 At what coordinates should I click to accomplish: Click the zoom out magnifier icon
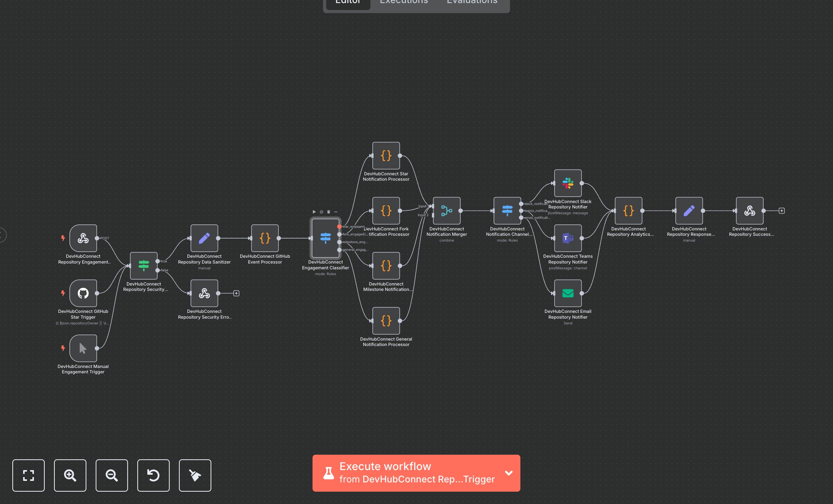tap(111, 475)
